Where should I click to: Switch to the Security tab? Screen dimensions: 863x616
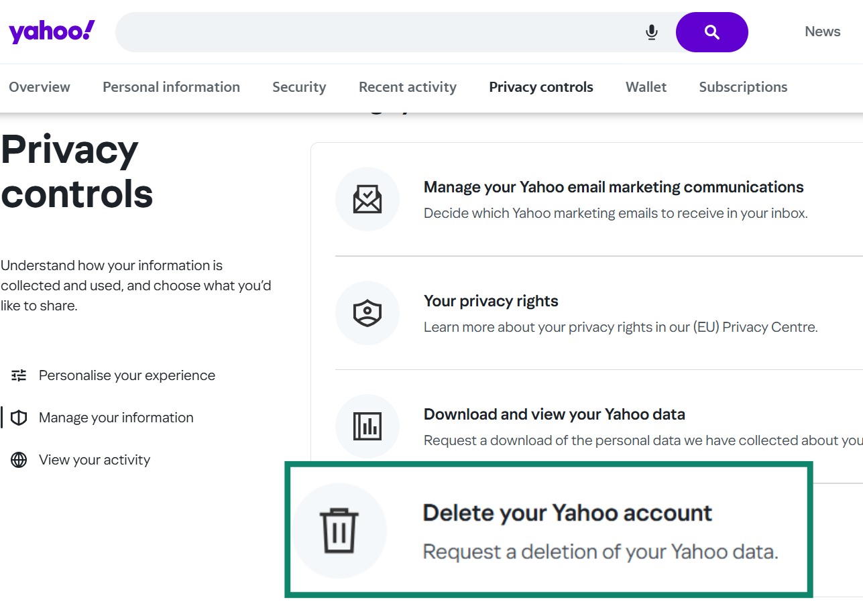coord(299,87)
